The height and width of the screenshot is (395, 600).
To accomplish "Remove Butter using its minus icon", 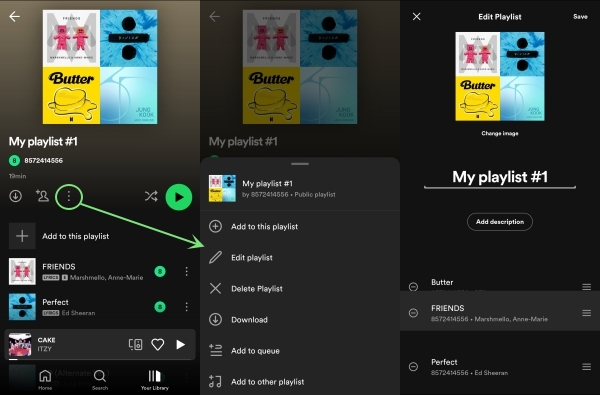I will coord(413,286).
